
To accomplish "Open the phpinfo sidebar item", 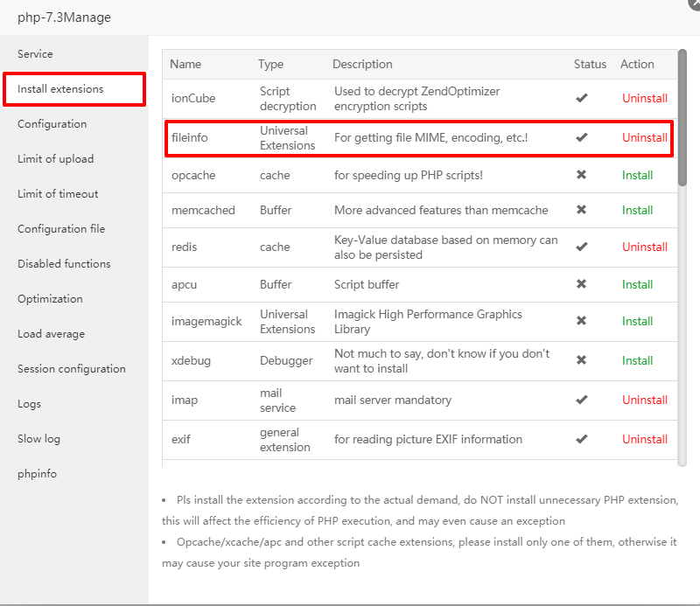I will [x=38, y=474].
